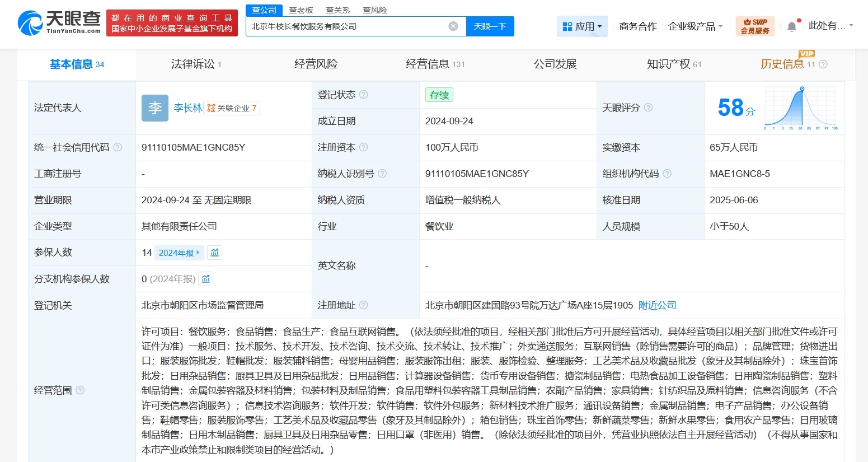868x462 pixels.
Task: Click the 天眼评分 score curve
Action: click(800, 106)
